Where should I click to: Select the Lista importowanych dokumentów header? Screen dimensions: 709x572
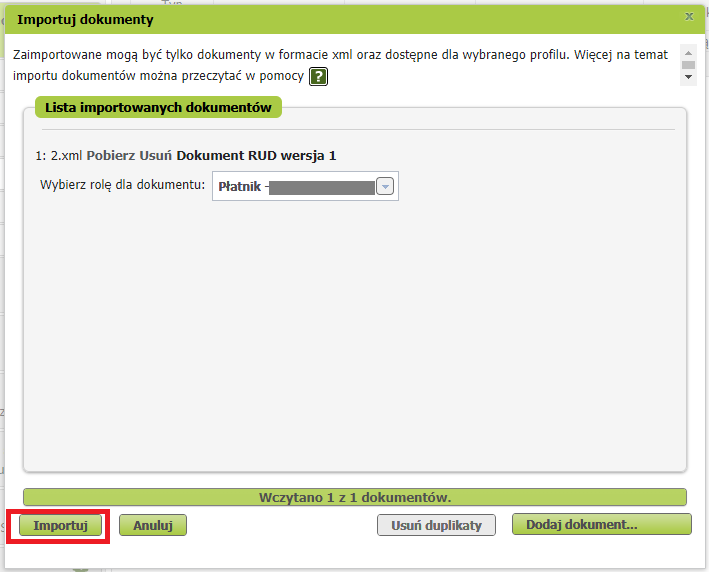158,107
